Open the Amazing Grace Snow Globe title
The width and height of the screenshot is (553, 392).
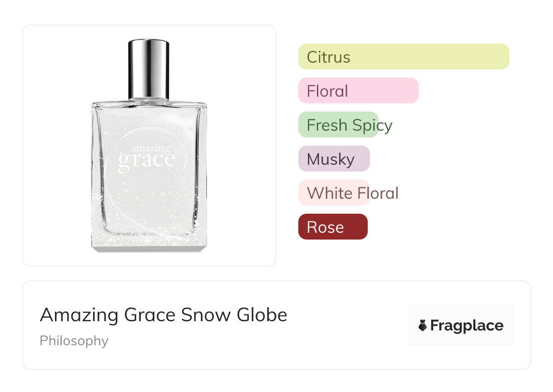click(x=163, y=314)
